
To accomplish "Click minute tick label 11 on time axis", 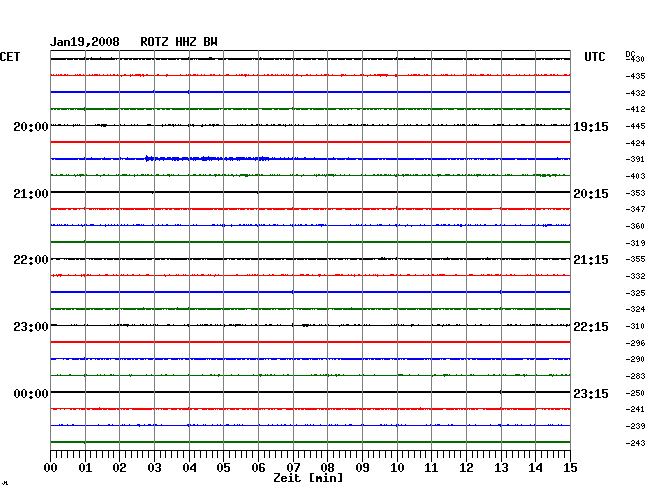I will click(431, 468).
